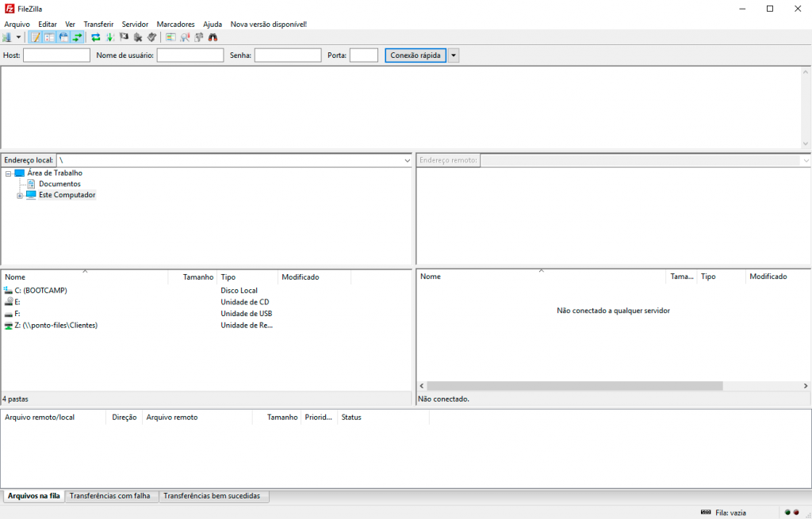This screenshot has height=519, width=812.
Task: Toggle synchronized browsing
Action: coord(199,37)
